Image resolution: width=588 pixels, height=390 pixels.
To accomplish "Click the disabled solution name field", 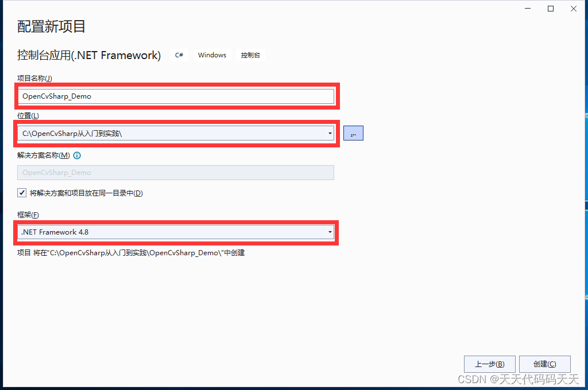I will [x=176, y=173].
